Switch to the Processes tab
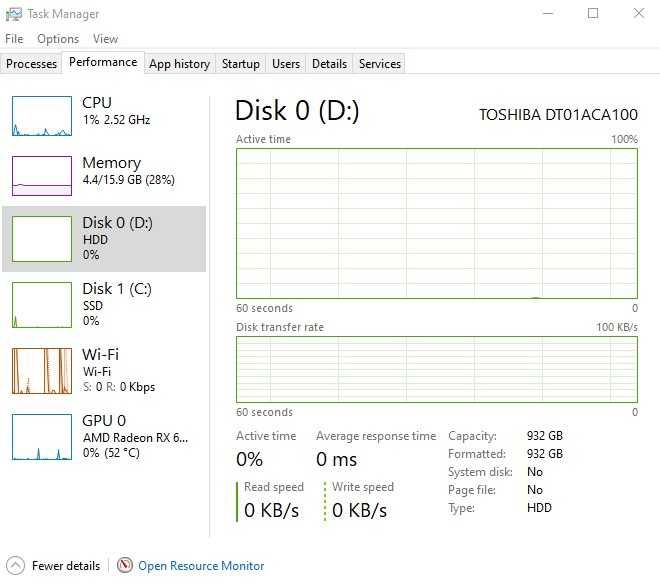 pos(32,64)
